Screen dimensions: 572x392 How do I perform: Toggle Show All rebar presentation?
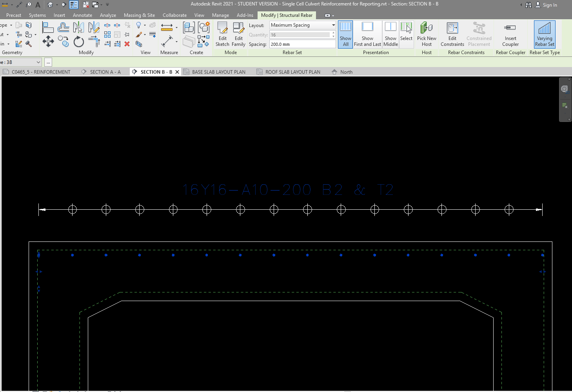tap(345, 34)
